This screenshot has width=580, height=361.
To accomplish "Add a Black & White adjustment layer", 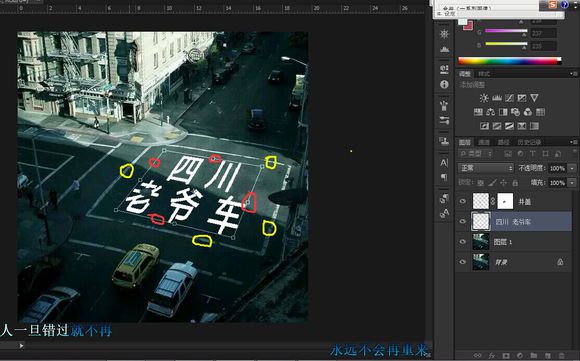I will (503, 112).
